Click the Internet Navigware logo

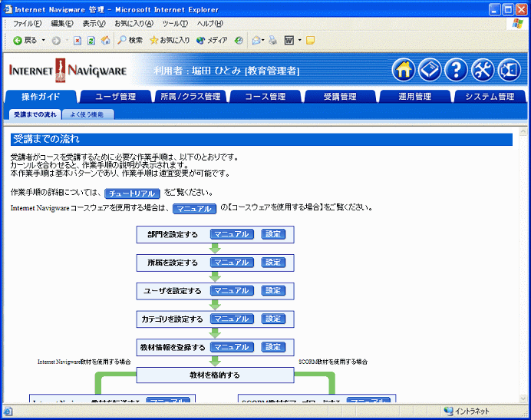point(68,71)
